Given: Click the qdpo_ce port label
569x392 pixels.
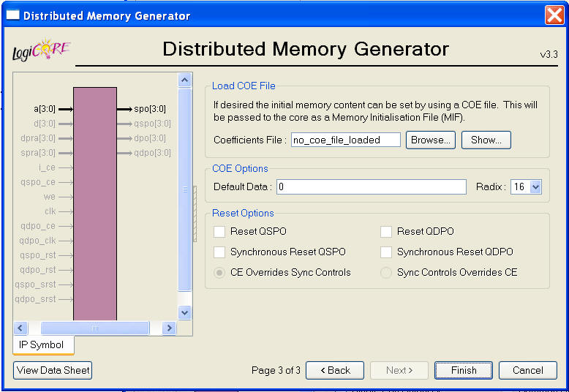Looking at the screenshot, I should (x=38, y=226).
